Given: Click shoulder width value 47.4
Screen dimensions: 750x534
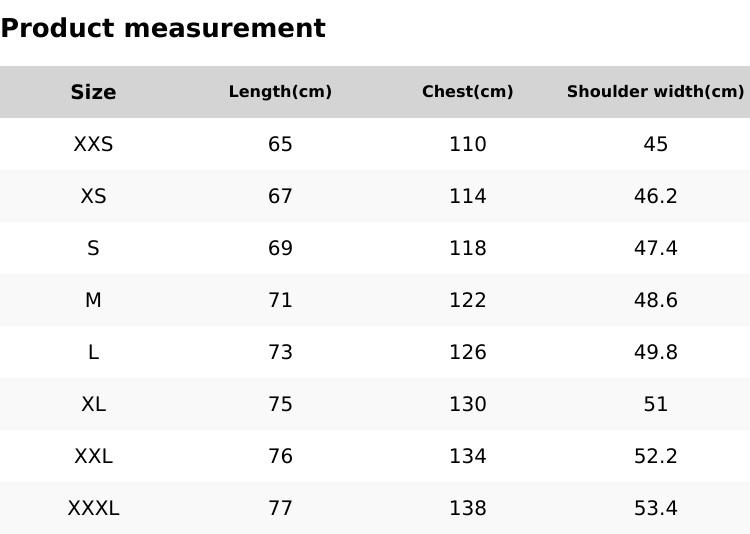Looking at the screenshot, I should click(655, 248).
